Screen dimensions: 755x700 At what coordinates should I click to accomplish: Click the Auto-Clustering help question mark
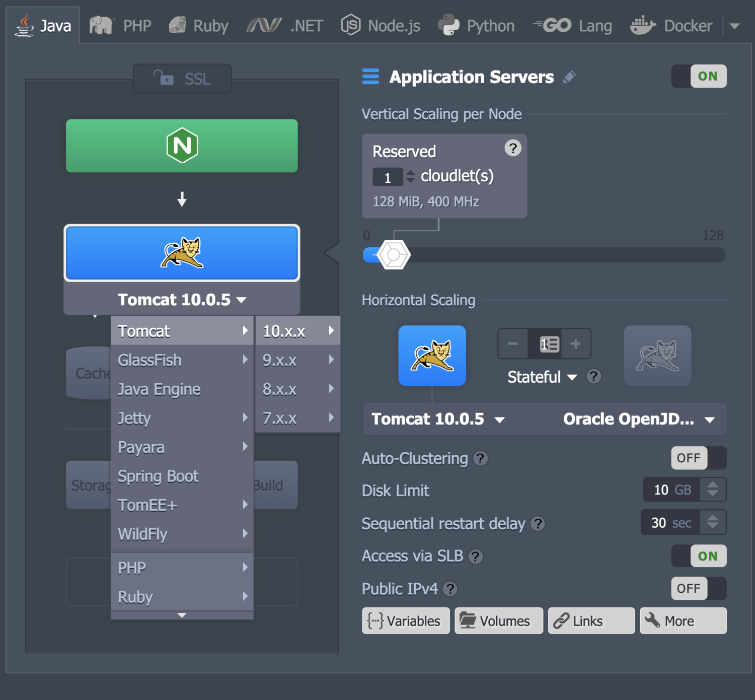pos(481,459)
